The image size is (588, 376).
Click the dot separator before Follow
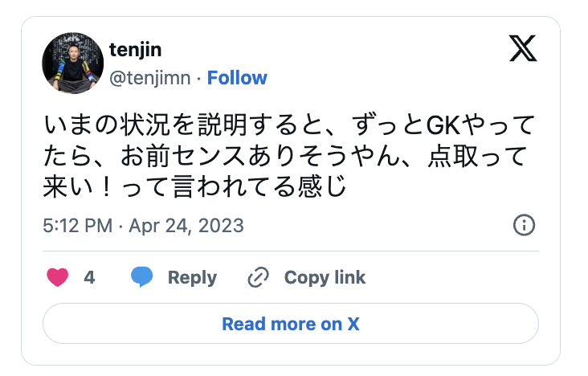coord(198,78)
